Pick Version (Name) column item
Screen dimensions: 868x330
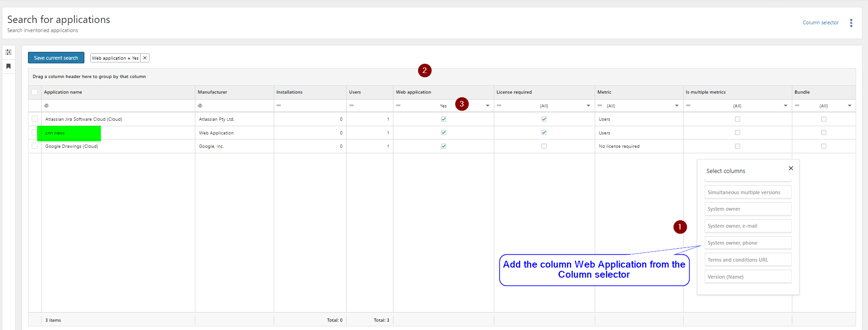pyautogui.click(x=748, y=277)
